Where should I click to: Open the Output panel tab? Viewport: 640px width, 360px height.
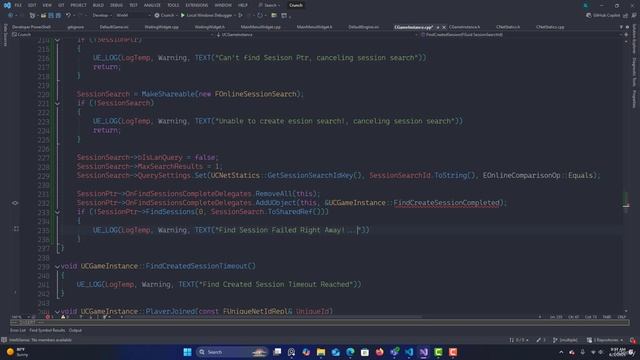click(x=75, y=330)
